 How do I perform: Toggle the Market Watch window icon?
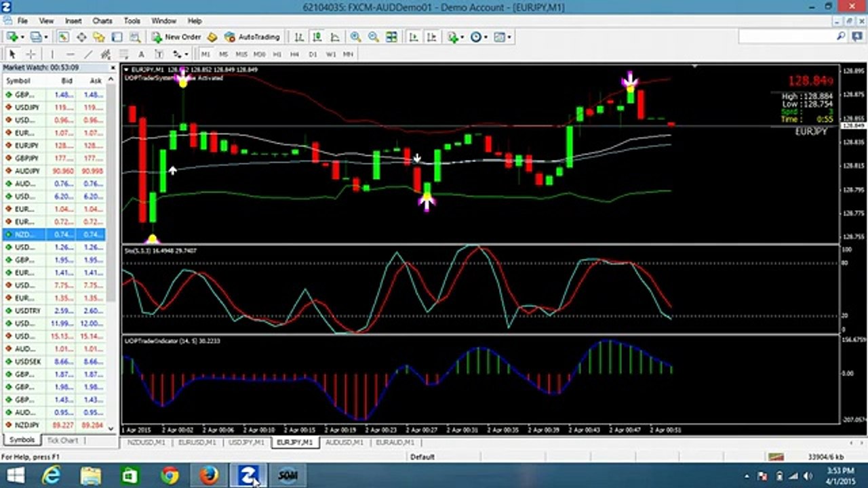tap(63, 37)
